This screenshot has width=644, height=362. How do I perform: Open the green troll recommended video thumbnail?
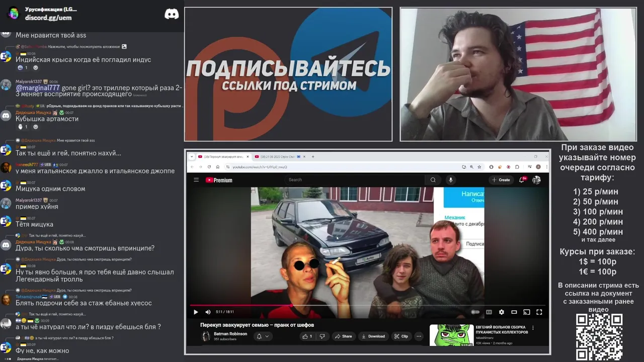click(x=451, y=335)
